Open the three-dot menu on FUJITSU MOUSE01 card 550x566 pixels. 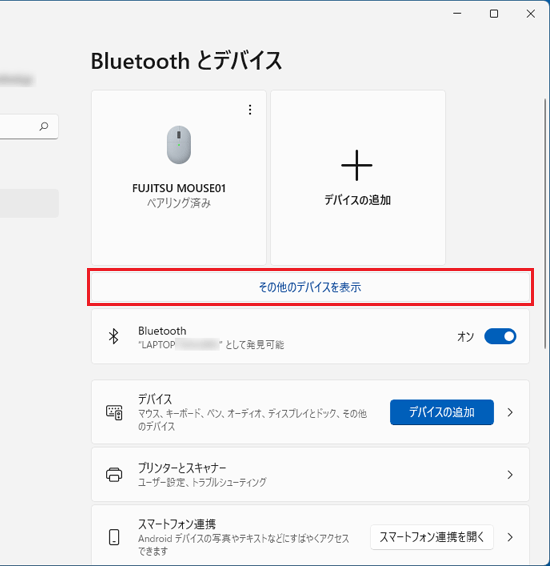tap(250, 110)
